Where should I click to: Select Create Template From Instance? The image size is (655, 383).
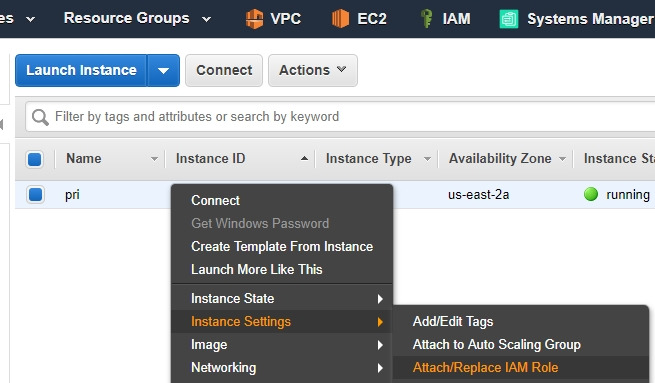[x=282, y=246]
